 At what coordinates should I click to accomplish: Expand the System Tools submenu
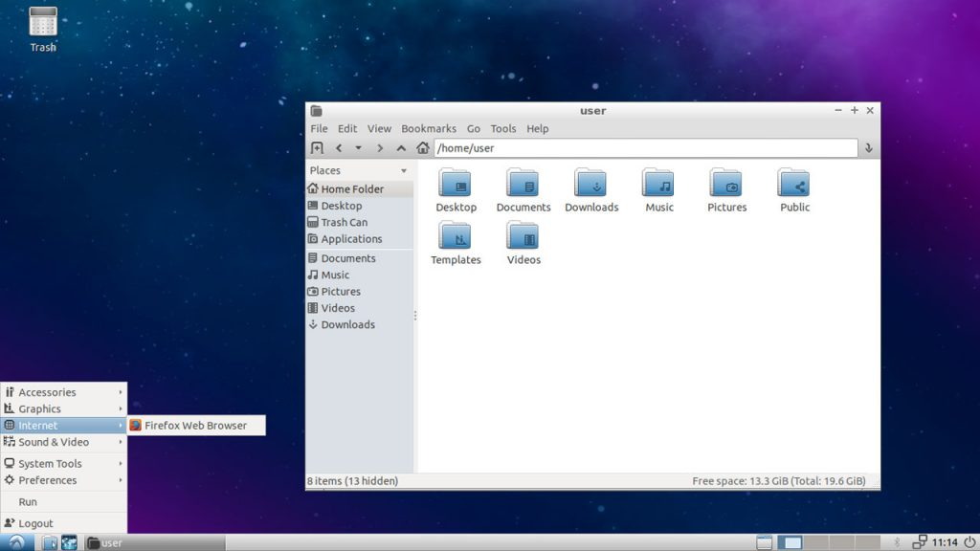tap(64, 464)
